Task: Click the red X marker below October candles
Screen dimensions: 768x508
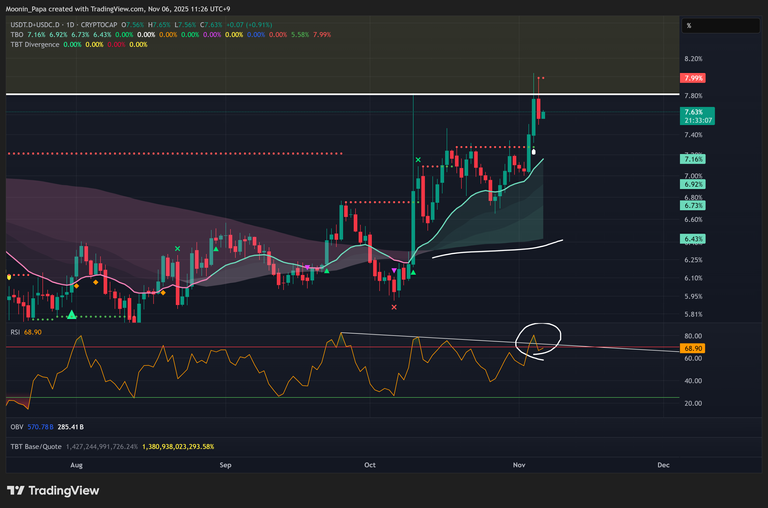Action: point(394,307)
